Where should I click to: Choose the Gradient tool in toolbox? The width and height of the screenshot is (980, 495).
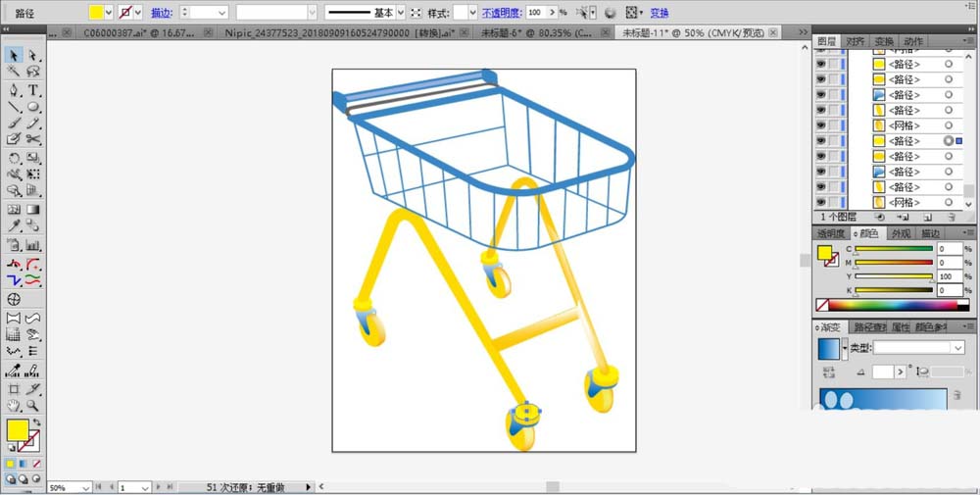(32, 210)
